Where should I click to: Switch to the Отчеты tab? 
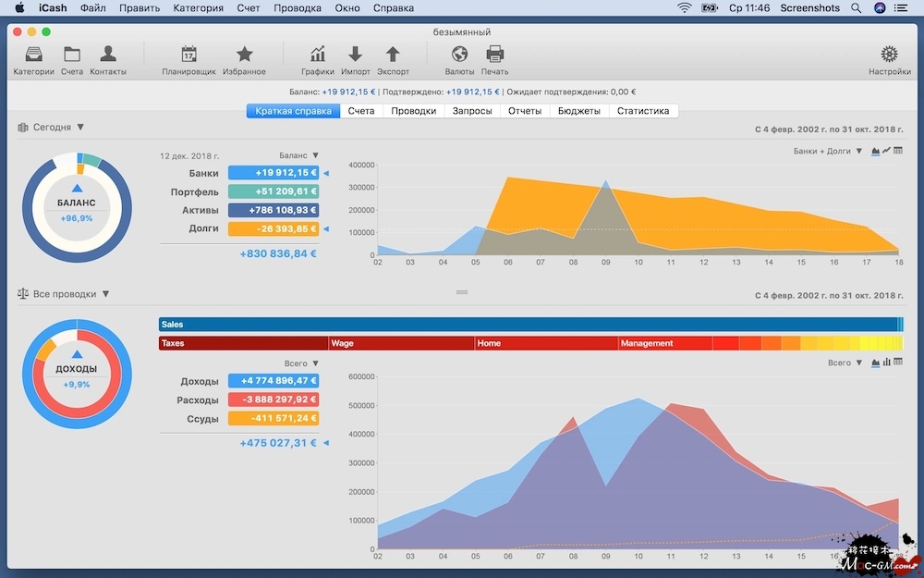coord(525,111)
